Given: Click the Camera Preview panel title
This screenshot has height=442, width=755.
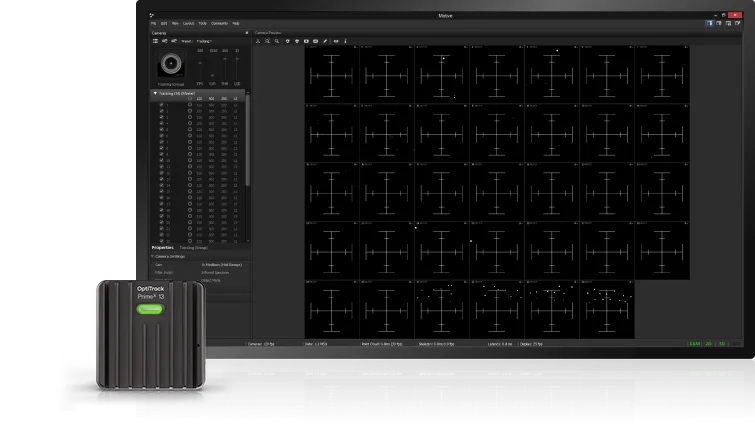Looking at the screenshot, I should (268, 33).
